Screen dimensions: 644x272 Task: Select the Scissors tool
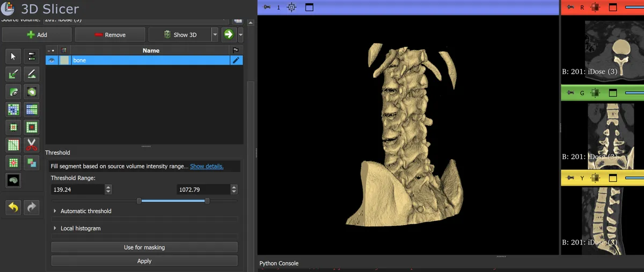coord(32,145)
